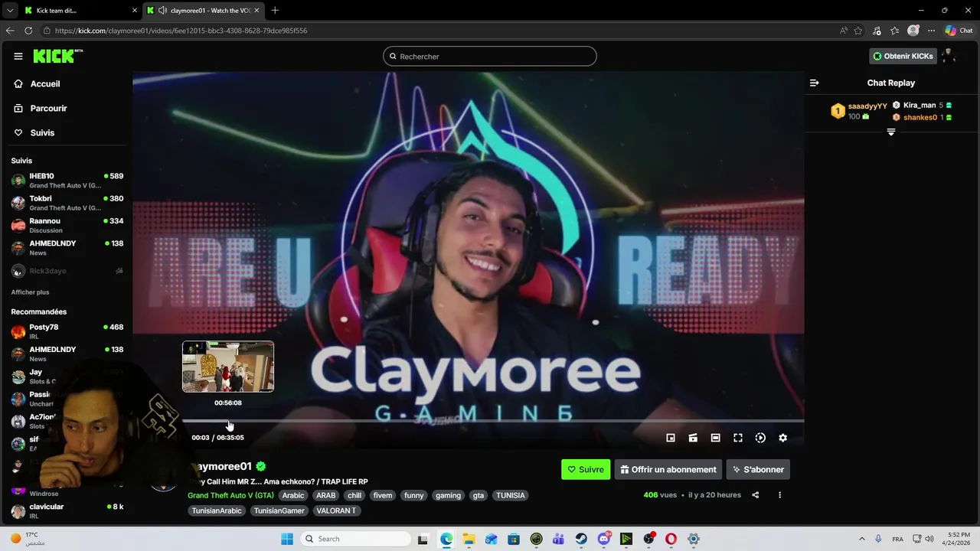Select the chill tag
Screen dimensions: 980x551
[x=354, y=496]
